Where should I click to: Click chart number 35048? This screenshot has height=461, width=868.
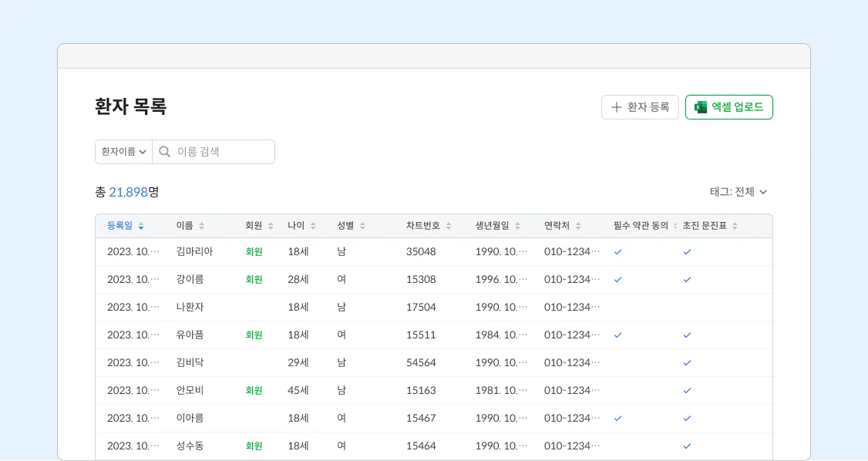pos(421,252)
